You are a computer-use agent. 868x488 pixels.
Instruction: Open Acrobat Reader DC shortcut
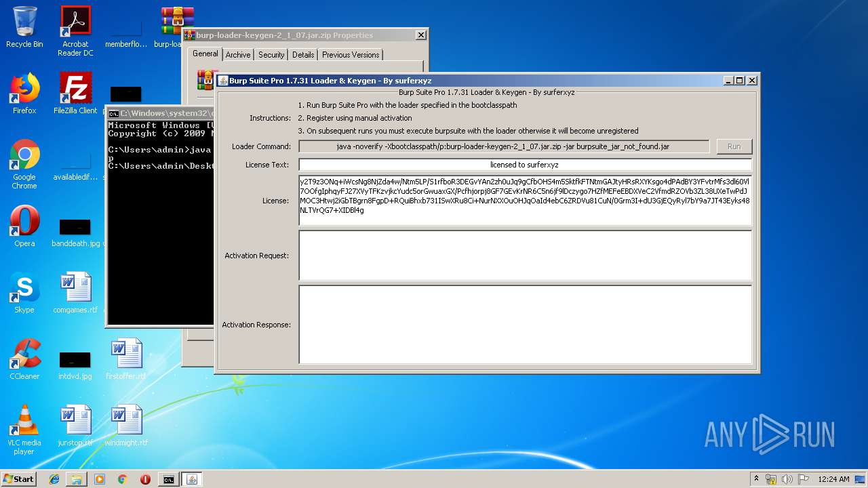point(75,31)
